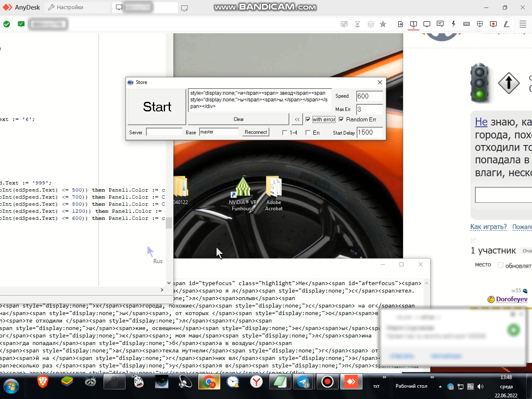Toggle the 'Random Err' checkbox

click(x=341, y=119)
